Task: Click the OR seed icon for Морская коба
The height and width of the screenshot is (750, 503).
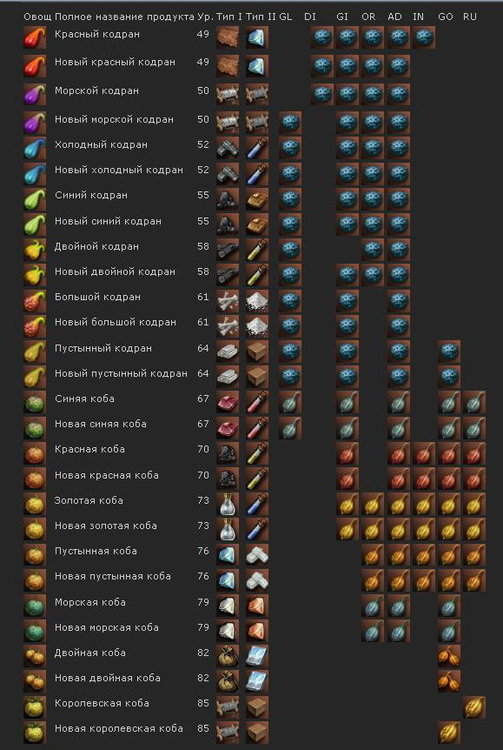Action: pyautogui.click(x=372, y=606)
